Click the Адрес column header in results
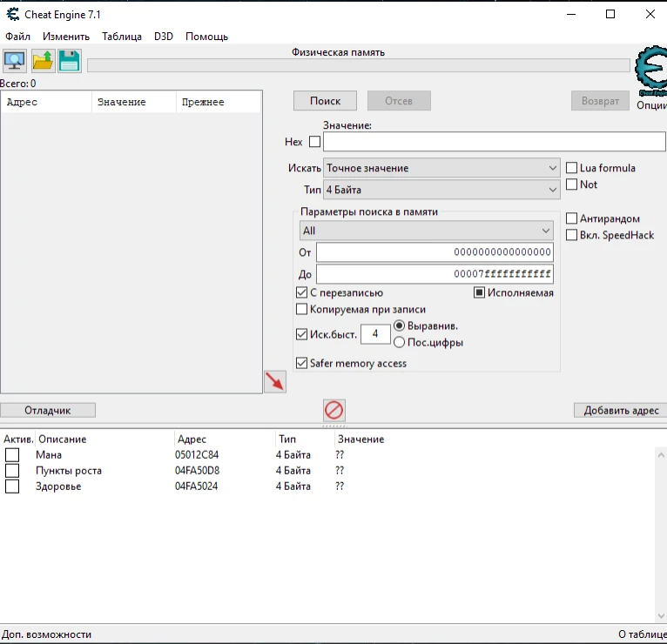 [46, 102]
